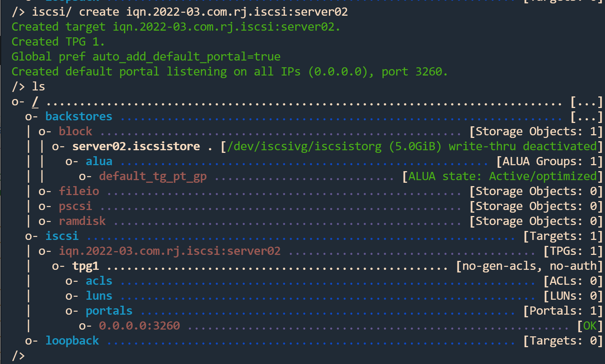Select the 'backstores' tree node
The width and height of the screenshot is (605, 364).
tap(79, 117)
